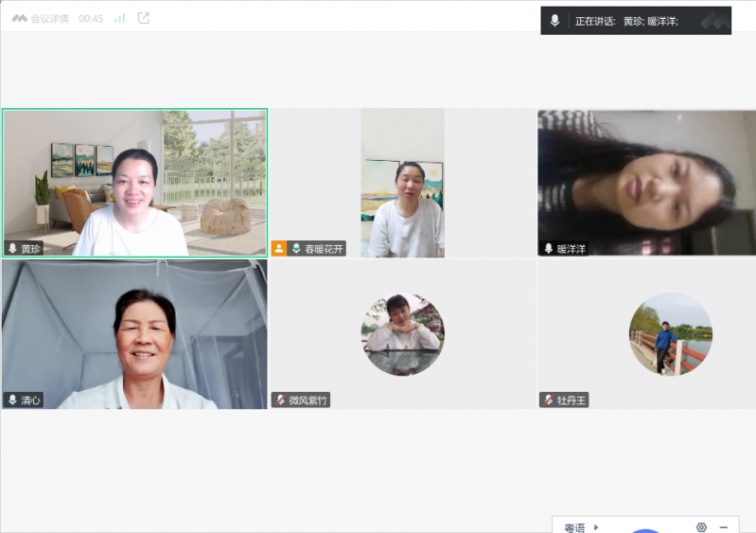
Task: Click the network signal strength icon
Action: coord(120,18)
